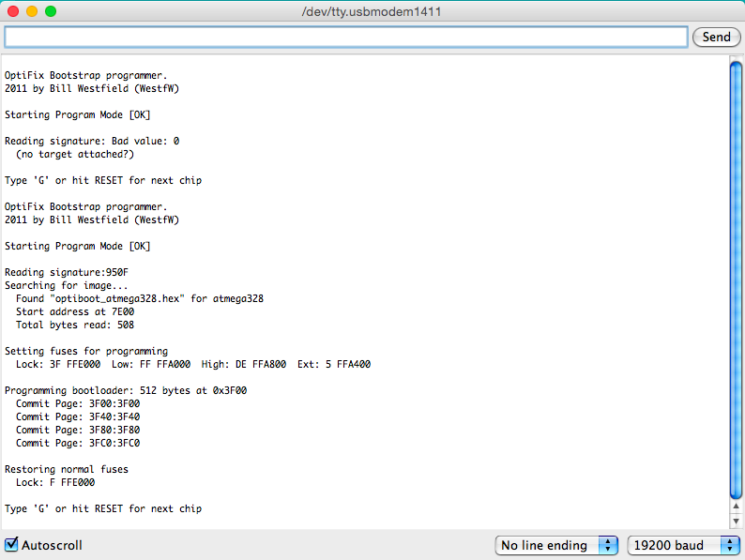The image size is (745, 560).
Task: Open the 19200 baud rate dropdown
Action: point(684,545)
